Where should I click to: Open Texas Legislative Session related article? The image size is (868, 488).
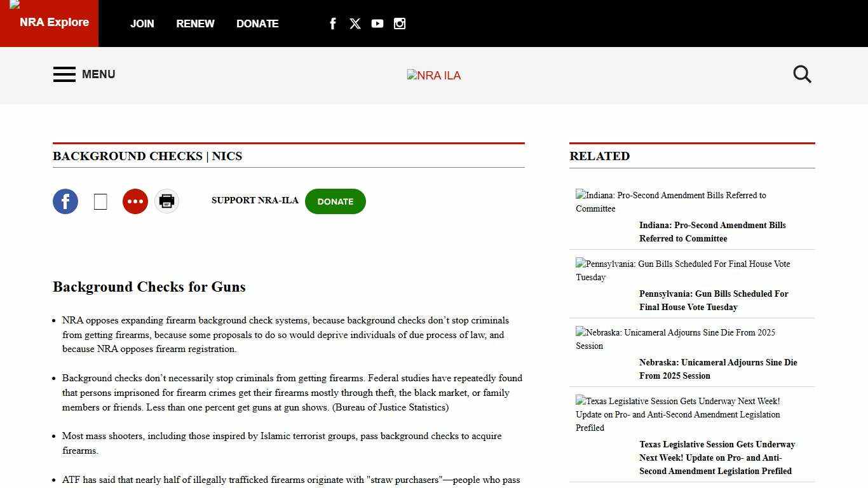(717, 457)
